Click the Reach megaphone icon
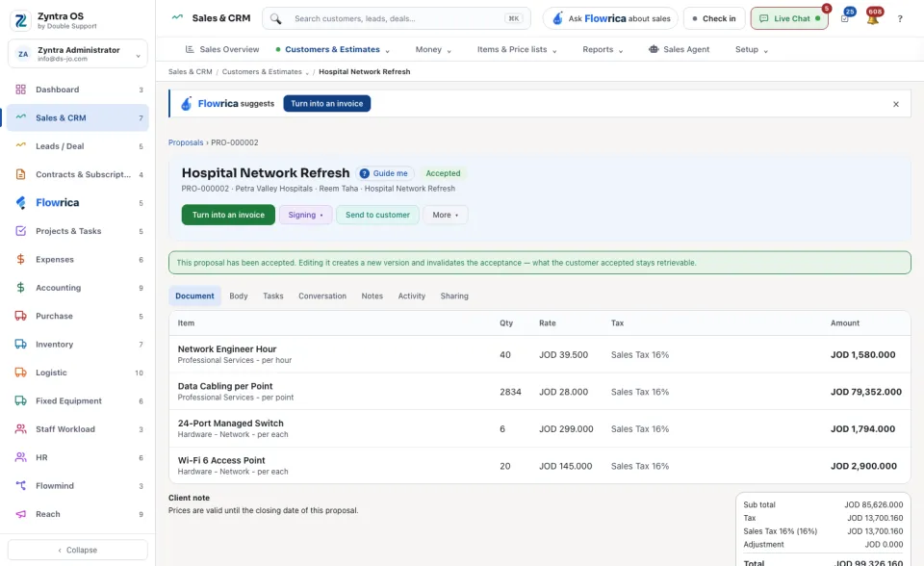Image resolution: width=924 pixels, height=566 pixels. click(x=20, y=514)
